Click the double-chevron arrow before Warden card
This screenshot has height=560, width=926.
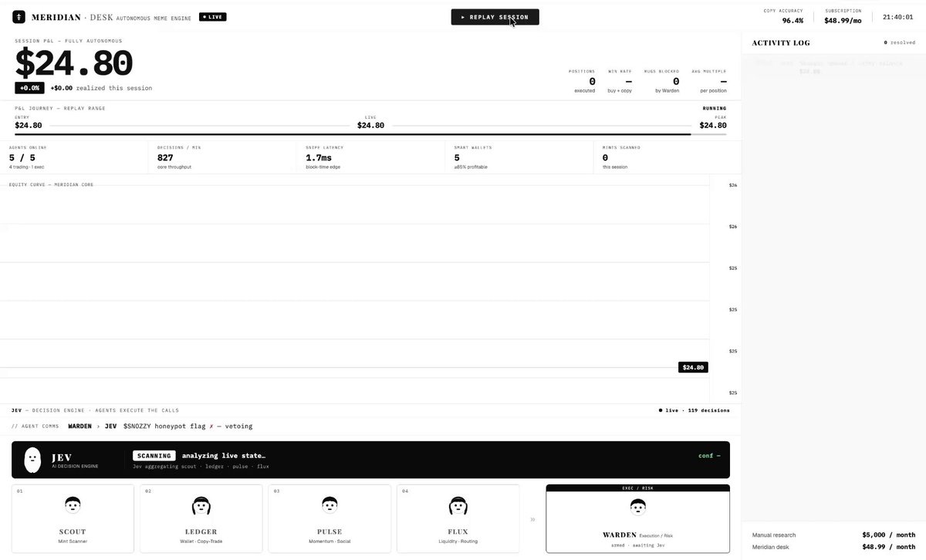pyautogui.click(x=532, y=520)
